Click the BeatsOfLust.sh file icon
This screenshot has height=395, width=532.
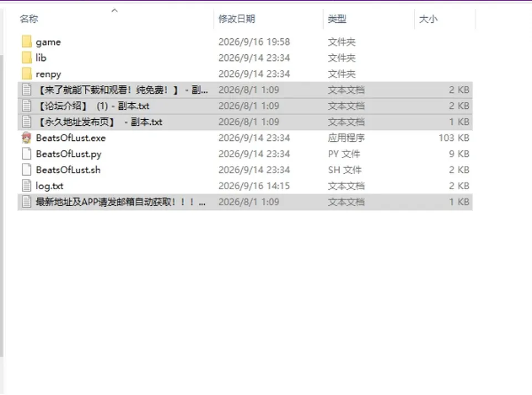point(27,170)
